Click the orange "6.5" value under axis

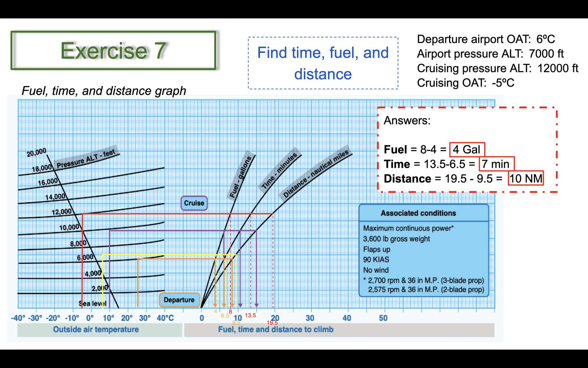(225, 316)
